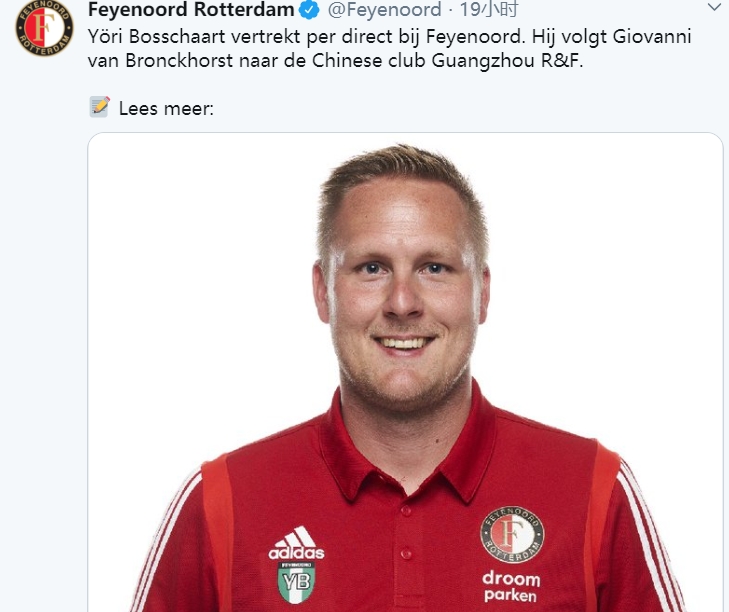
Task: Click the blue verified badge
Action: click(x=309, y=9)
